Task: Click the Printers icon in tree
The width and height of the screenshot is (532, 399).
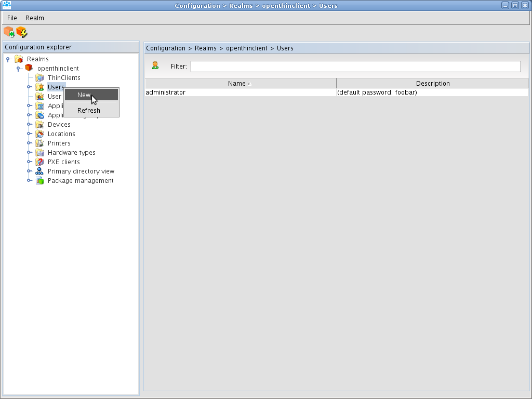Action: [39, 143]
